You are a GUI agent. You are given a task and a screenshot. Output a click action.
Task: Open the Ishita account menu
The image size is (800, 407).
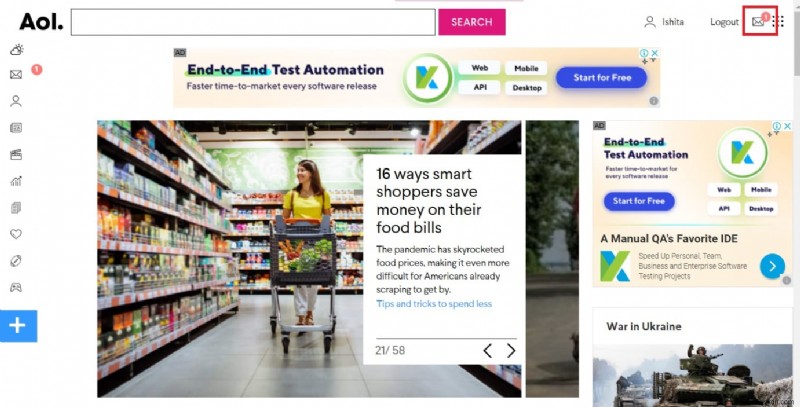point(664,22)
